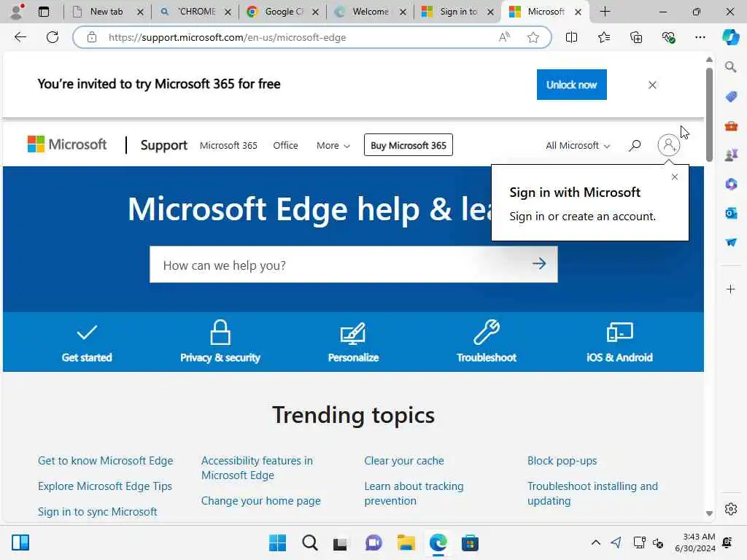Open sidebar Drop paper plane icon
The height and width of the screenshot is (560, 747).
click(x=731, y=242)
